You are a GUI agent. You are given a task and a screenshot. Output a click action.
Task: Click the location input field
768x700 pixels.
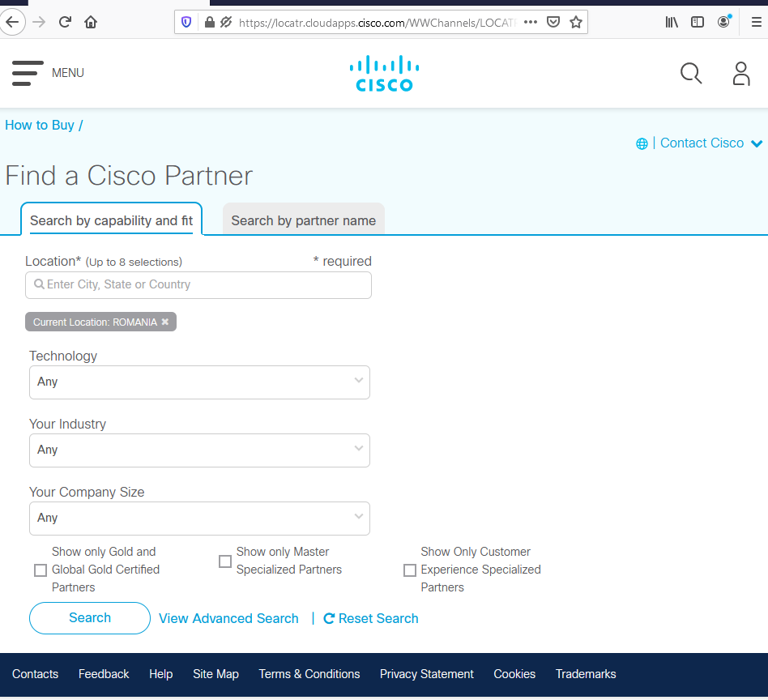[198, 285]
